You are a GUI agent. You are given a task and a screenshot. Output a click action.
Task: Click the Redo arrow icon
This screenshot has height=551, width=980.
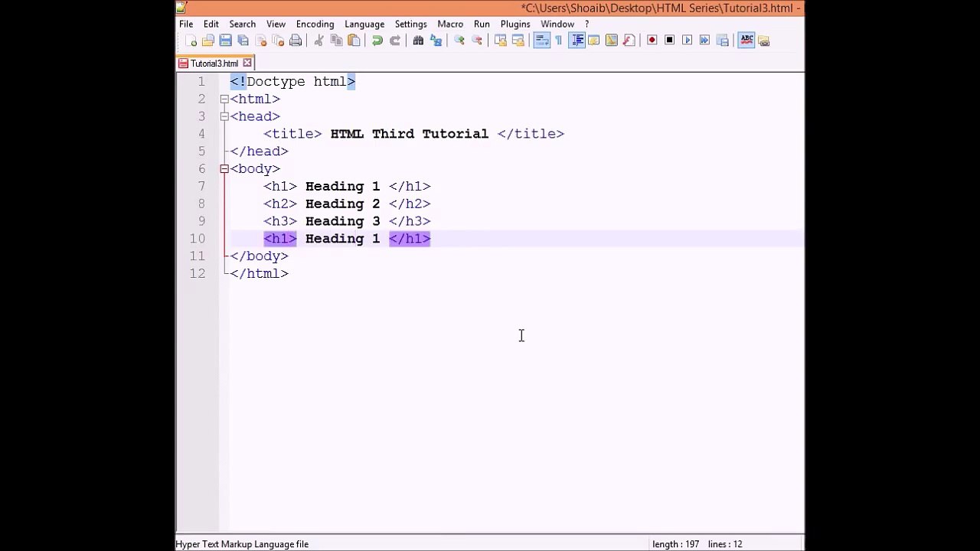coord(394,41)
